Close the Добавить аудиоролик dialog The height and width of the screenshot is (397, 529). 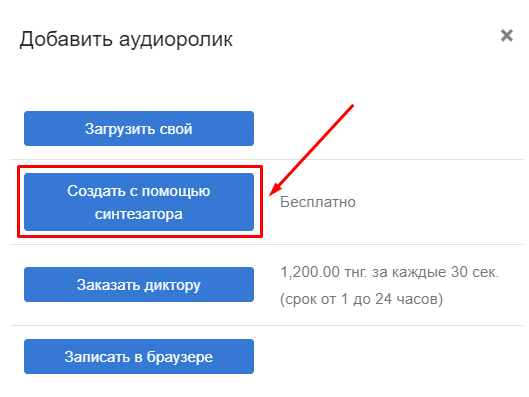506,35
